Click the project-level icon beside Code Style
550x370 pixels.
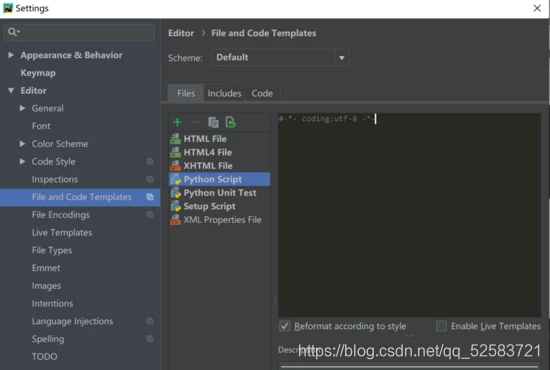pos(150,161)
